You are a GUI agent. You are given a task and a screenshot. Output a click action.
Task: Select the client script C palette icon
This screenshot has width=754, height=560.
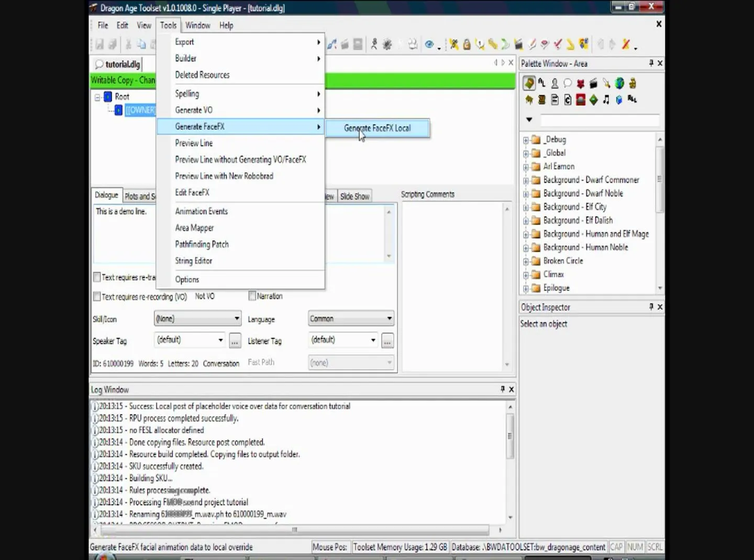pyautogui.click(x=568, y=99)
